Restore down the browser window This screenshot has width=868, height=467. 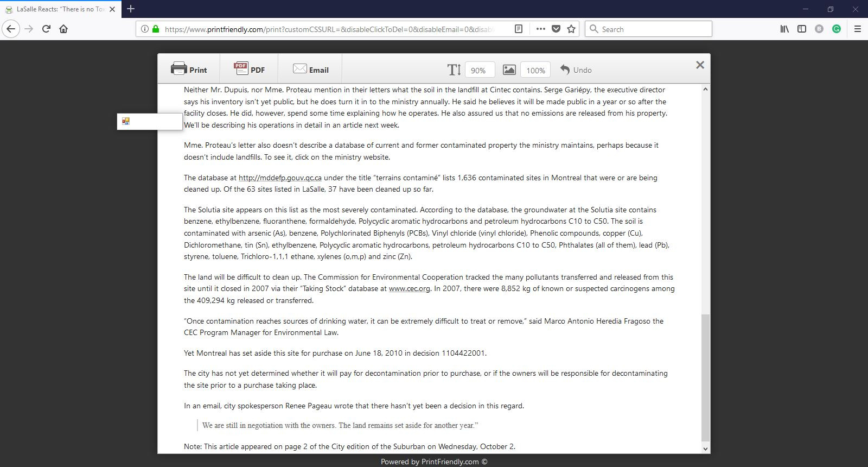click(x=831, y=9)
